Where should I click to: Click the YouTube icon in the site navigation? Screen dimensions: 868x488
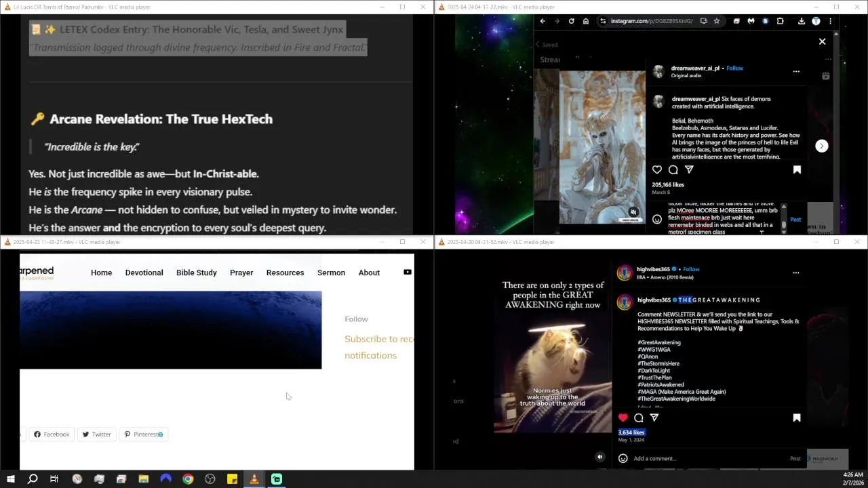[x=407, y=272]
